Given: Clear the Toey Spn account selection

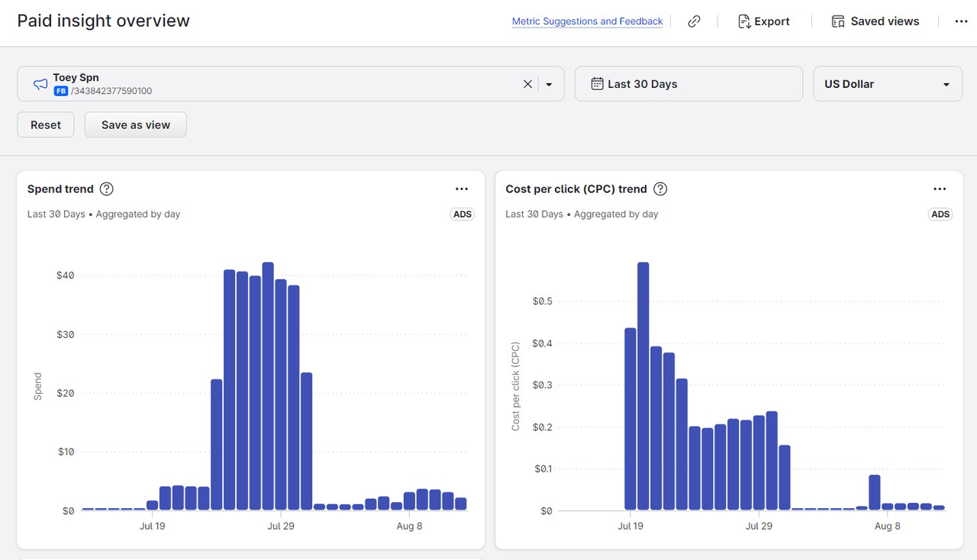Looking at the screenshot, I should 527,84.
